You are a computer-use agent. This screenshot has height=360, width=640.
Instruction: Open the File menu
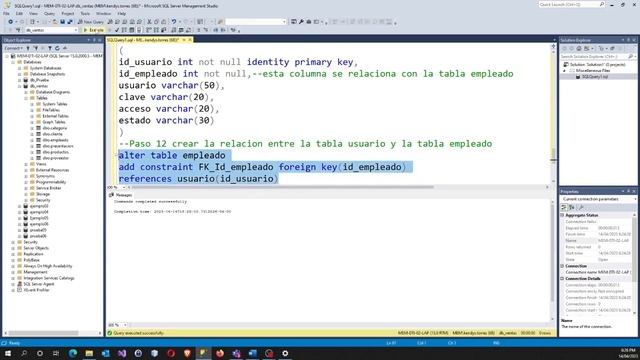tap(7, 13)
